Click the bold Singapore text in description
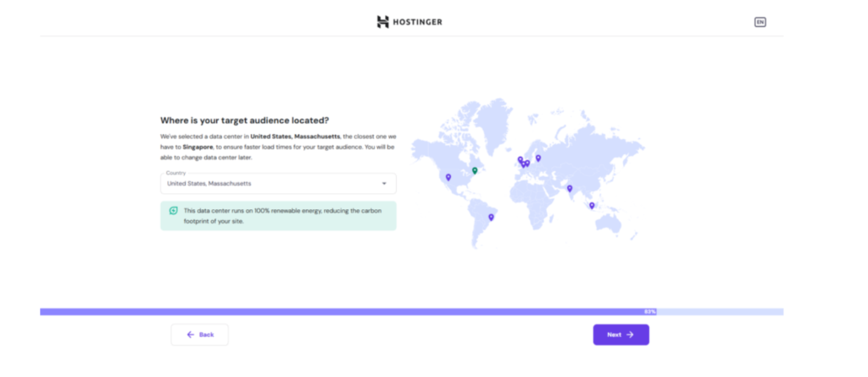The height and width of the screenshot is (377, 868). 196,147
